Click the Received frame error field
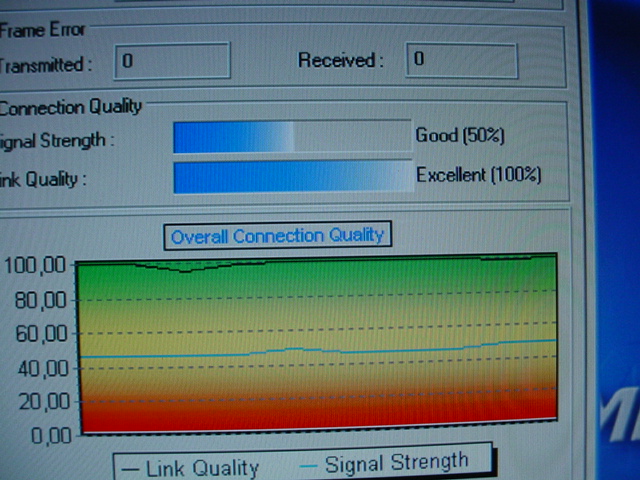 tap(462, 60)
